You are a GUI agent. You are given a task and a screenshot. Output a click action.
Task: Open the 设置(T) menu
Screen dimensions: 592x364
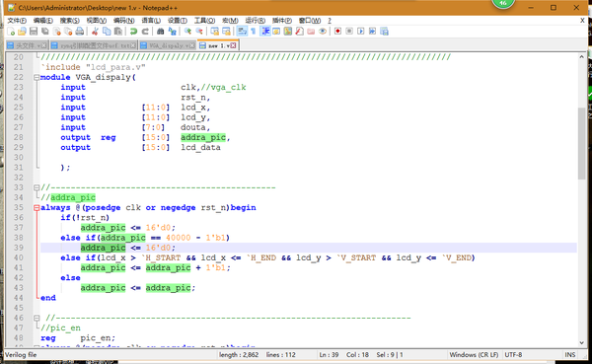pos(178,21)
